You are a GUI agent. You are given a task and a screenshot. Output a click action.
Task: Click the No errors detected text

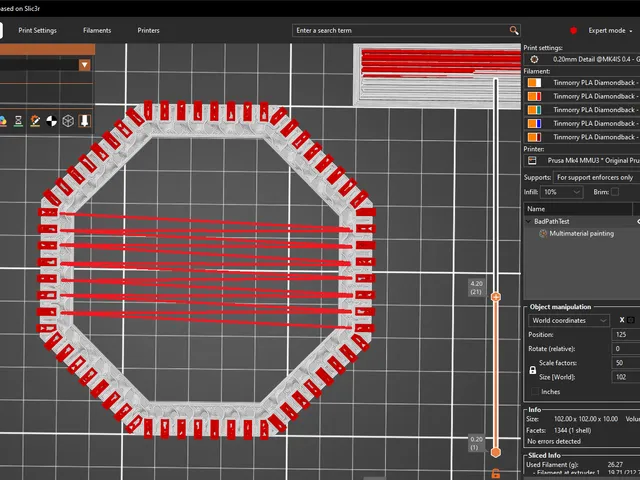(553, 442)
